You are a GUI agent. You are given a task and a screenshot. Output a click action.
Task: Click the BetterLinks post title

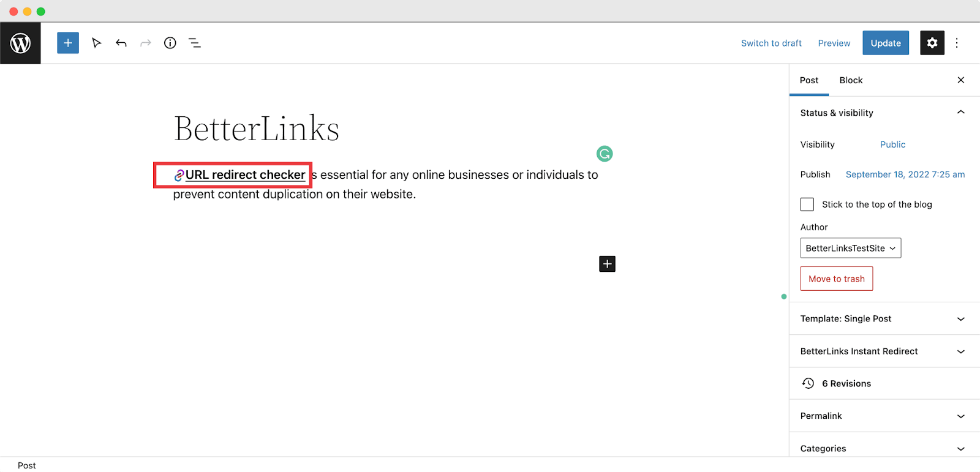257,129
